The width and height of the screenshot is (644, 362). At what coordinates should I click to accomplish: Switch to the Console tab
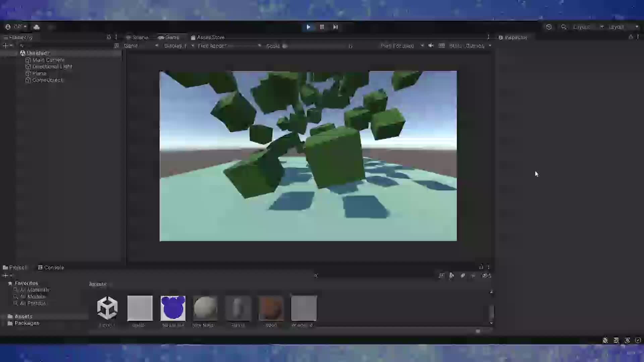51,267
